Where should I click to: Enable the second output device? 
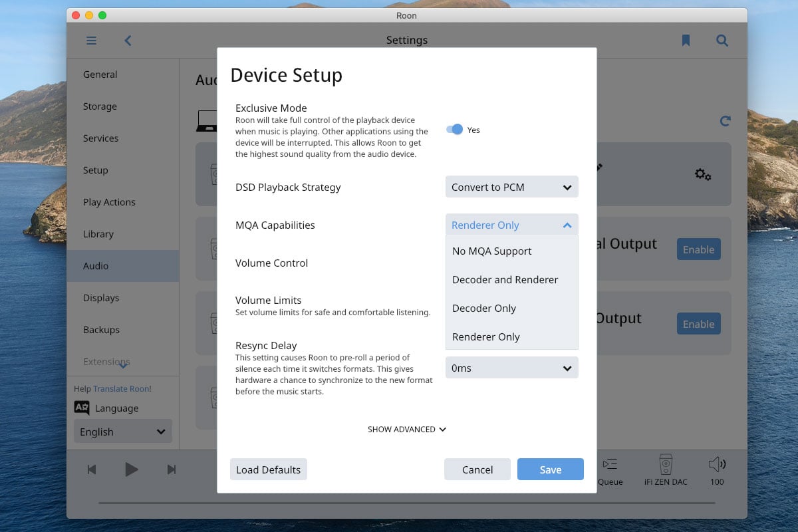pyautogui.click(x=699, y=324)
